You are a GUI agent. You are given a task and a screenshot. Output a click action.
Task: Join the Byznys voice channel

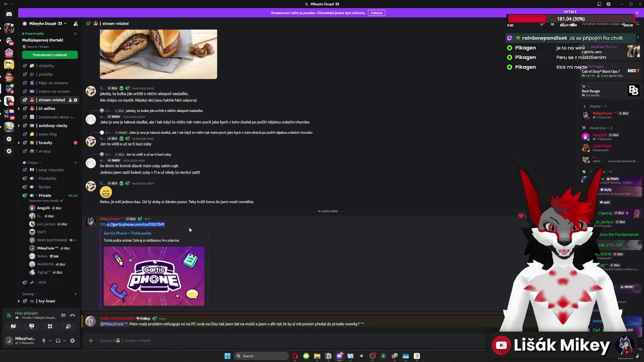(x=50, y=187)
